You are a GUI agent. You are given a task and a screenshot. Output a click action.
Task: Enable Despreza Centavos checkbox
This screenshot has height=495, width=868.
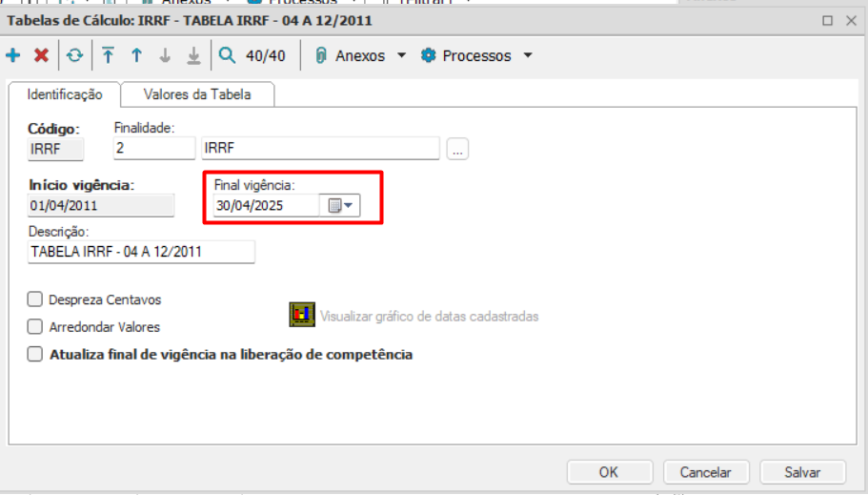pyautogui.click(x=35, y=299)
